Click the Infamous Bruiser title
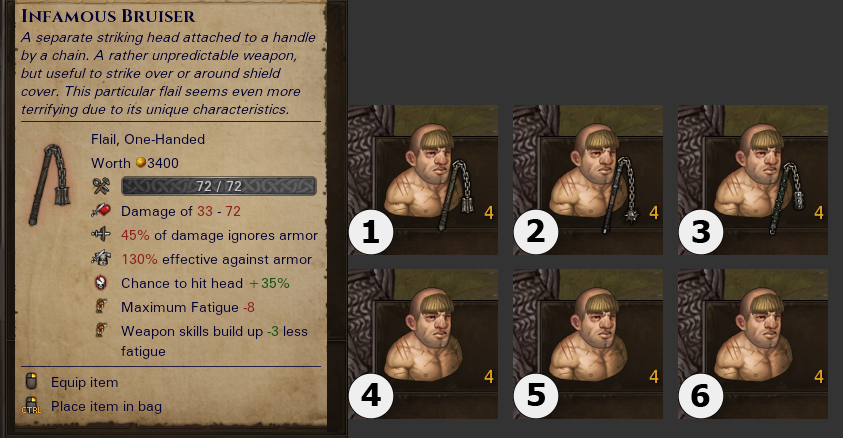Screen dimensions: 843x438 (x=108, y=16)
